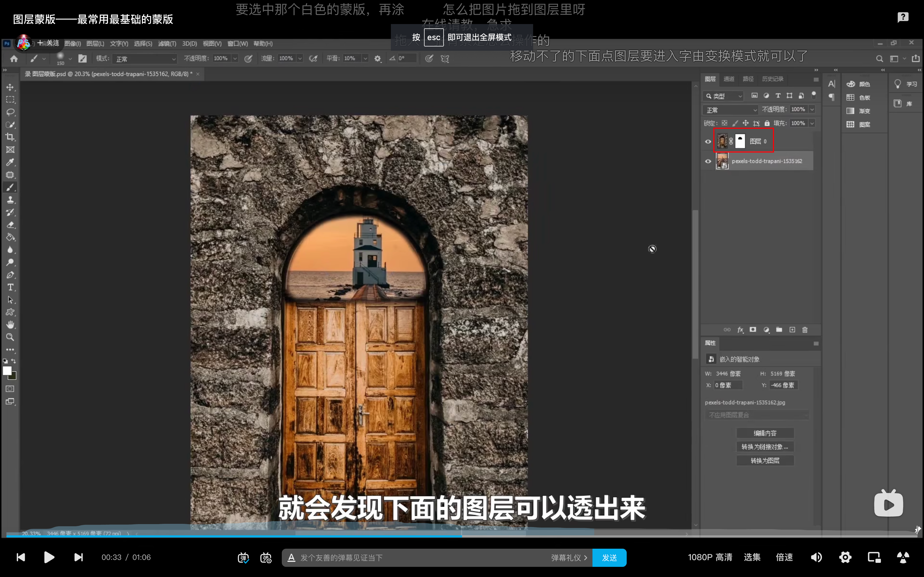Select the Clone Stamp tool

(10, 200)
